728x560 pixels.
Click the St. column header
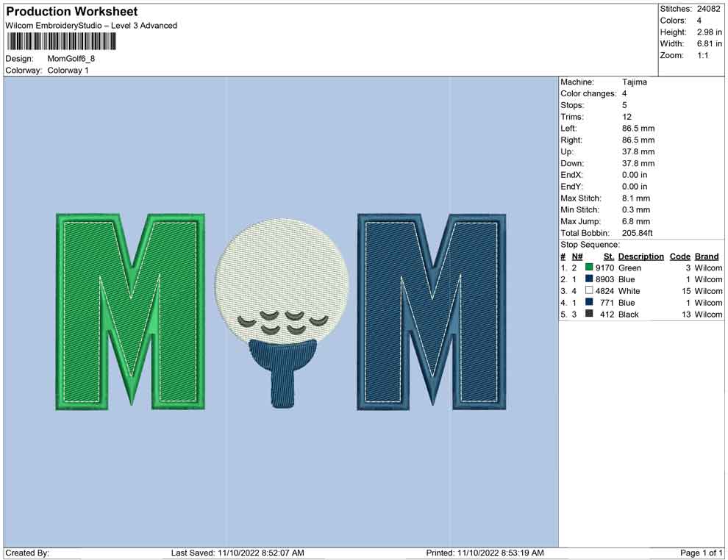(608, 256)
